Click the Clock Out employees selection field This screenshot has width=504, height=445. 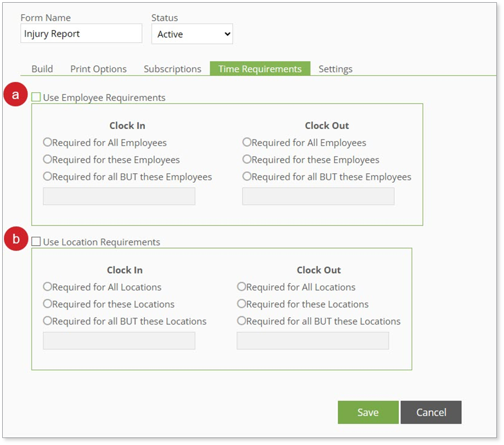pyautogui.click(x=318, y=196)
